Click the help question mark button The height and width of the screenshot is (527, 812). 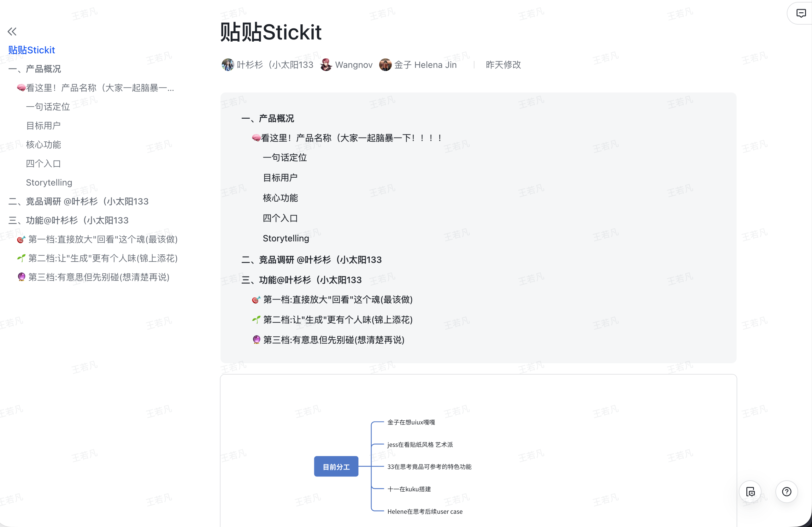786,492
